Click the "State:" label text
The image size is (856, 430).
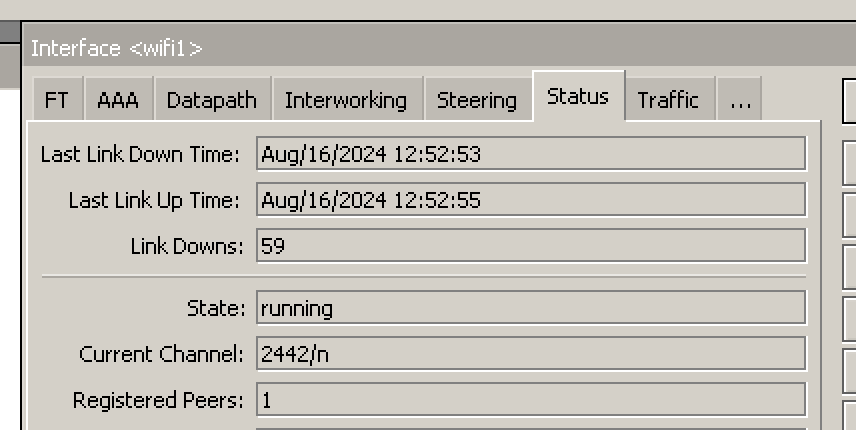pos(216,308)
